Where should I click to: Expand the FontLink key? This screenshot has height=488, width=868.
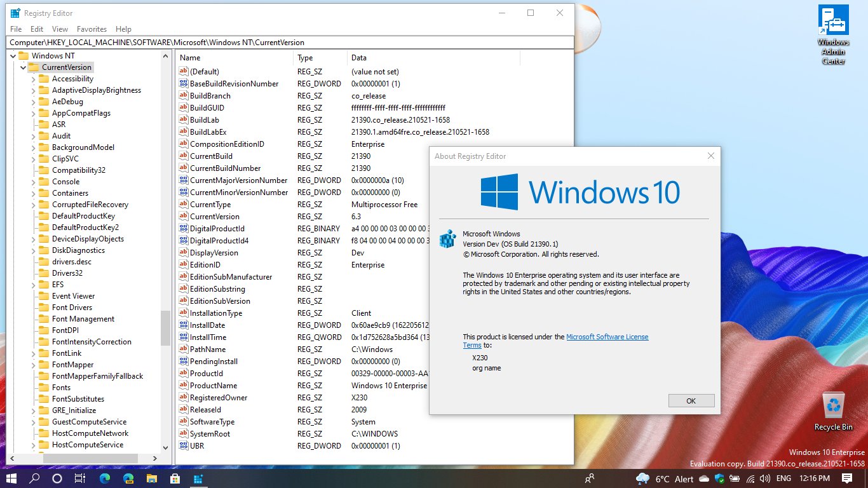(x=34, y=353)
